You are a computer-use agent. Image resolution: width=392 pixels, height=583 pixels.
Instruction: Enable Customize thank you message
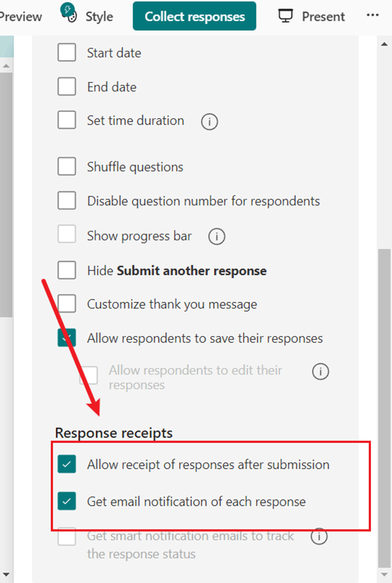67,303
